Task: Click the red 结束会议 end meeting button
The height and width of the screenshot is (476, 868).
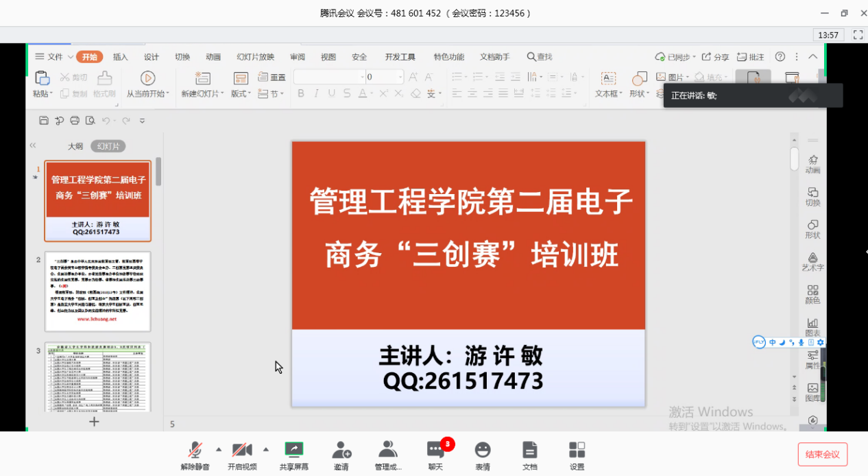Action: click(823, 454)
